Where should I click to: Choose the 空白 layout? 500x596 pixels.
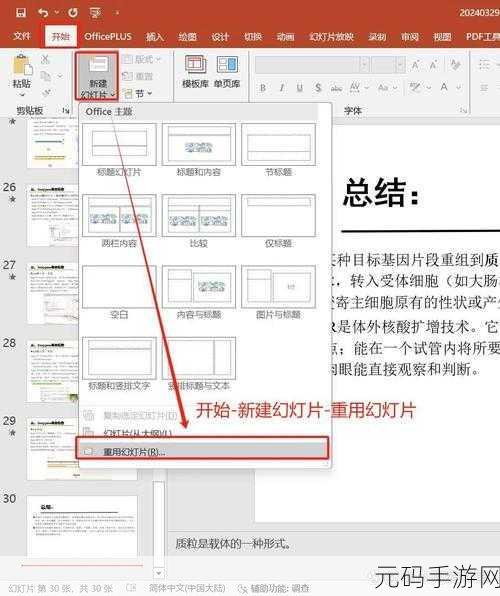[119, 292]
